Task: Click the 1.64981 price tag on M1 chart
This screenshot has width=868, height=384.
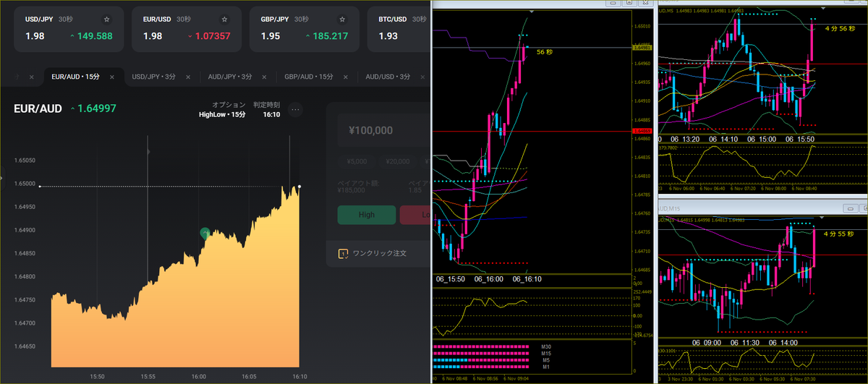Action: click(x=641, y=48)
